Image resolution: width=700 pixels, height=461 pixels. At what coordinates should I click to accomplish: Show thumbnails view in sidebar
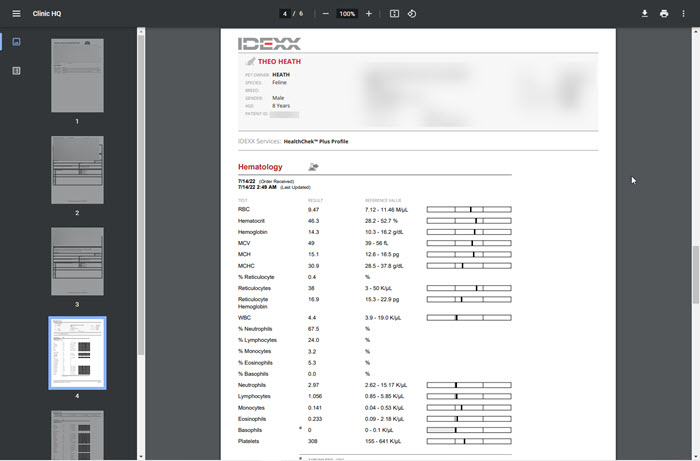coord(16,42)
